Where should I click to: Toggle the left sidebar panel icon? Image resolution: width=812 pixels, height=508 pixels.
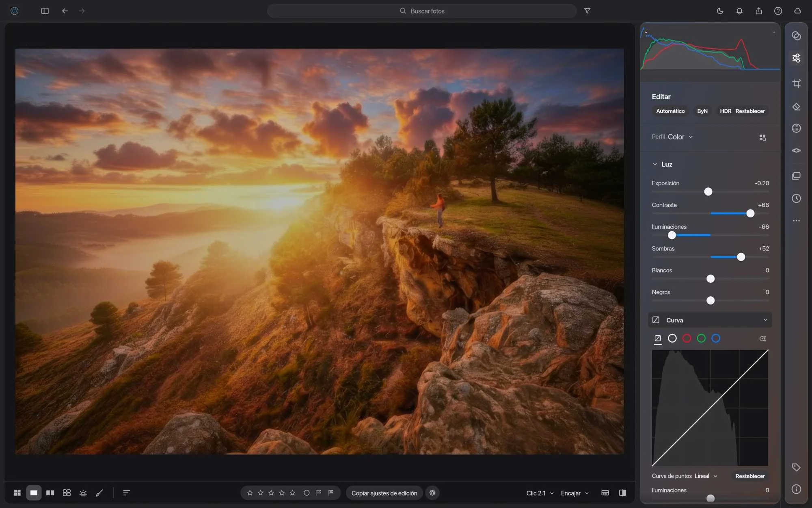45,11
